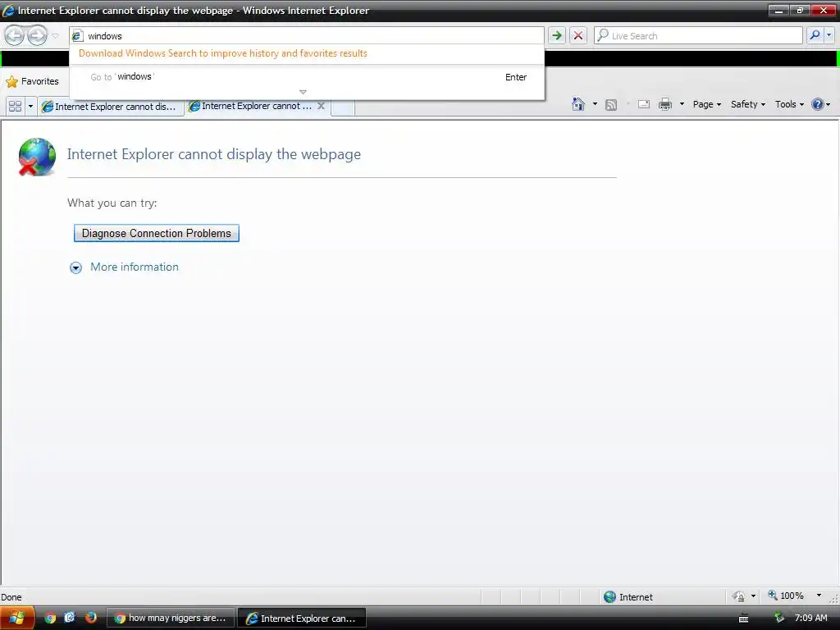Open a new blank tab button

[x=343, y=107]
